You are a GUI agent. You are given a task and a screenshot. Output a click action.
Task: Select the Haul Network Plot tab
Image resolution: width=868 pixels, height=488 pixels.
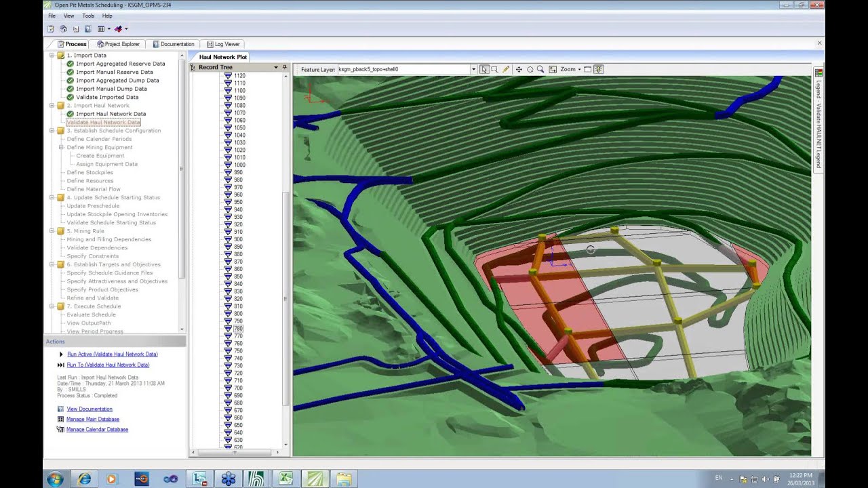(x=223, y=57)
